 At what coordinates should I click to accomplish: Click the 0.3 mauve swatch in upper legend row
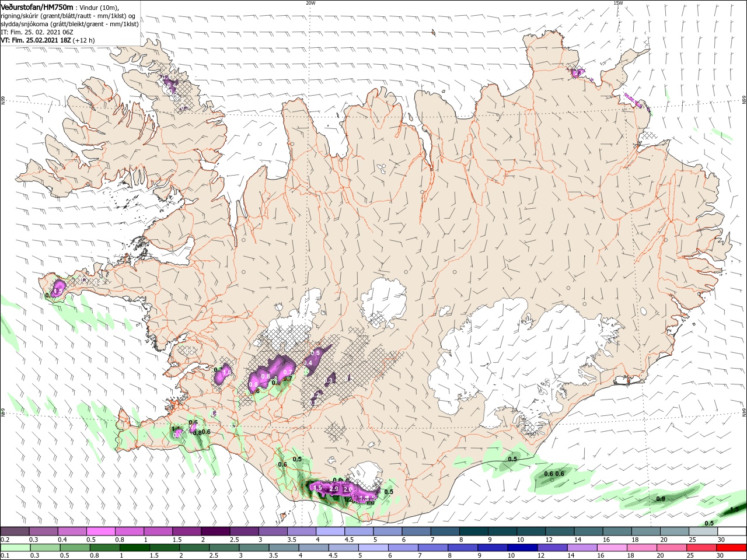click(44, 531)
